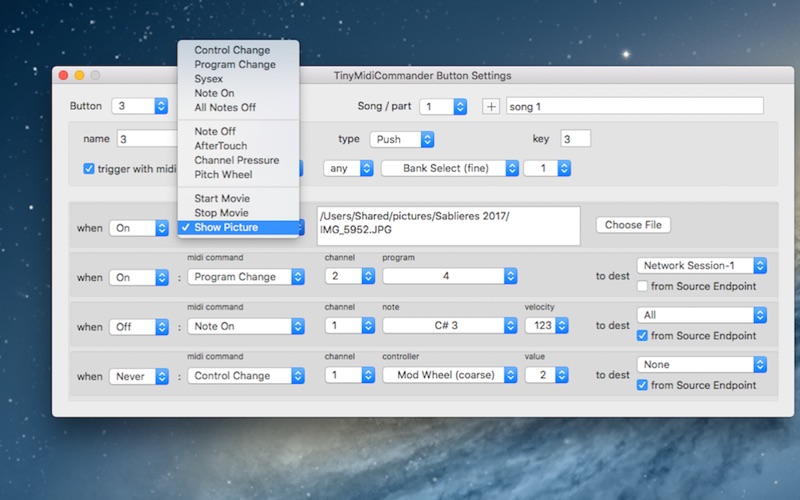This screenshot has width=800, height=500.
Task: Open channel dropdown in Note On row
Action: 350,326
